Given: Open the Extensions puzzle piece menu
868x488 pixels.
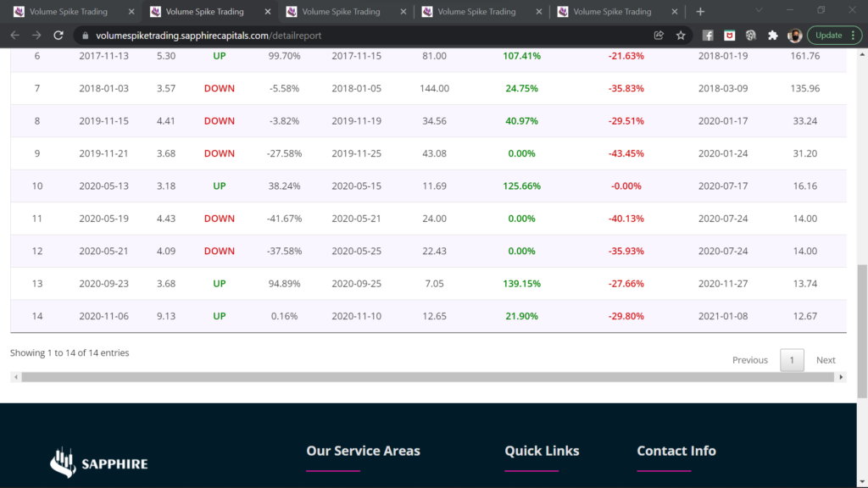Looking at the screenshot, I should [772, 36].
